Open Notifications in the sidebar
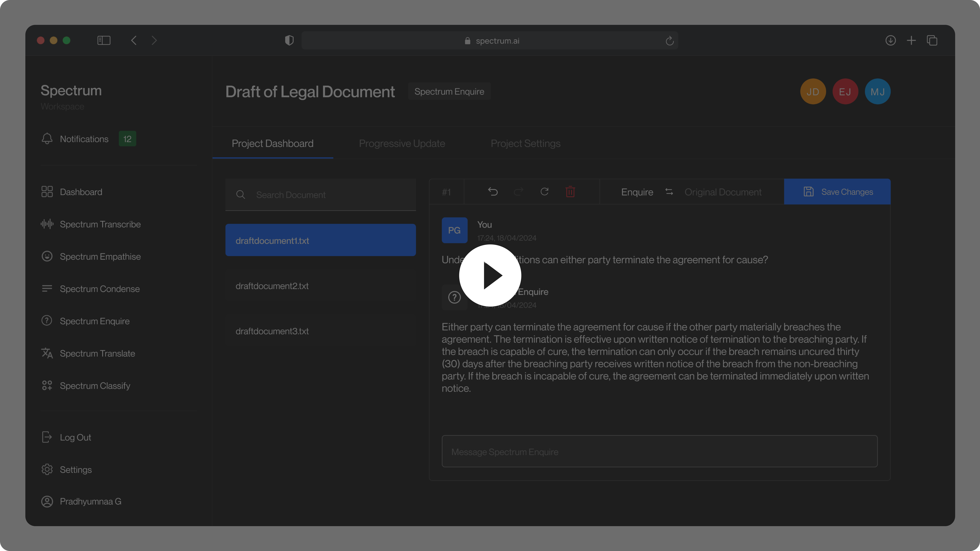Image resolution: width=980 pixels, height=551 pixels. click(x=84, y=139)
